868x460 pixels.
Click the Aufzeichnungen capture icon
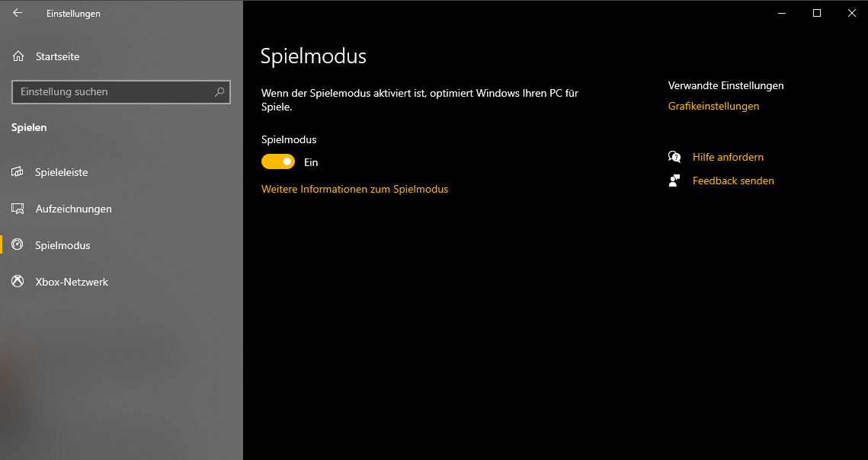18,209
